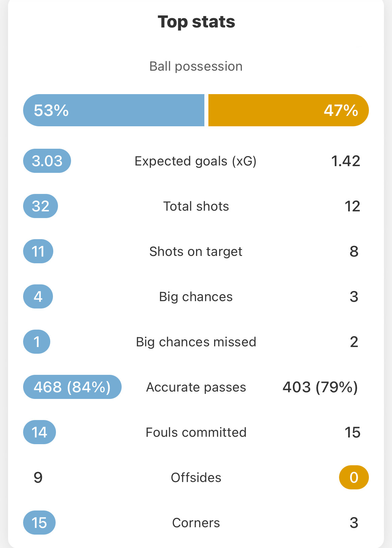Select the "Offsides" stat label

[x=196, y=478]
